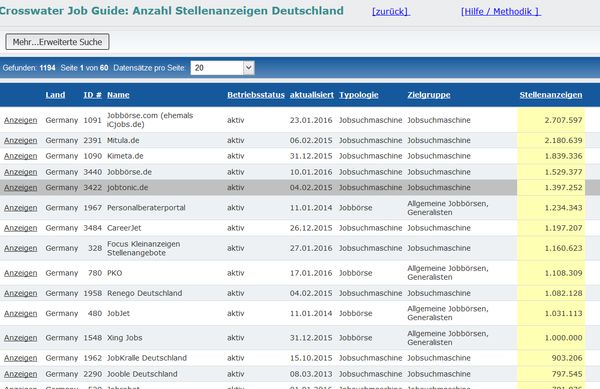Click Anzeigen for CareerJet row
This screenshot has width=600, height=389.
point(21,228)
